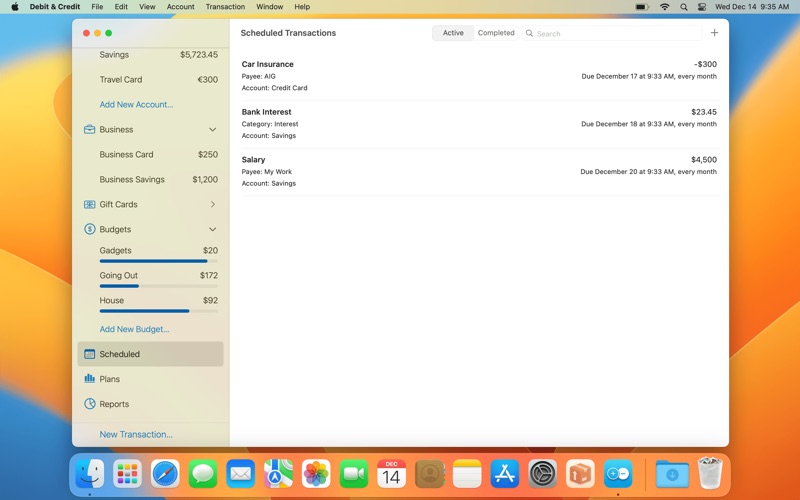Select the Business Card account
Screen dimensions: 800x500
[x=151, y=155]
